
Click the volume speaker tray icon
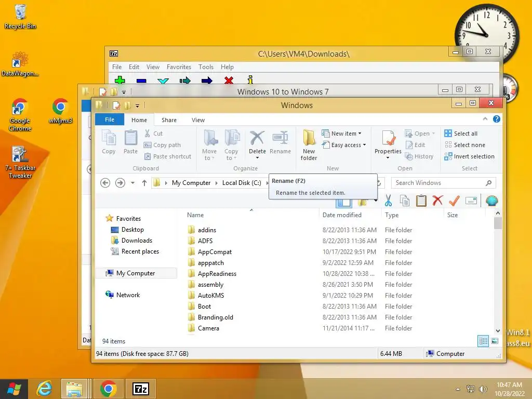click(x=483, y=389)
